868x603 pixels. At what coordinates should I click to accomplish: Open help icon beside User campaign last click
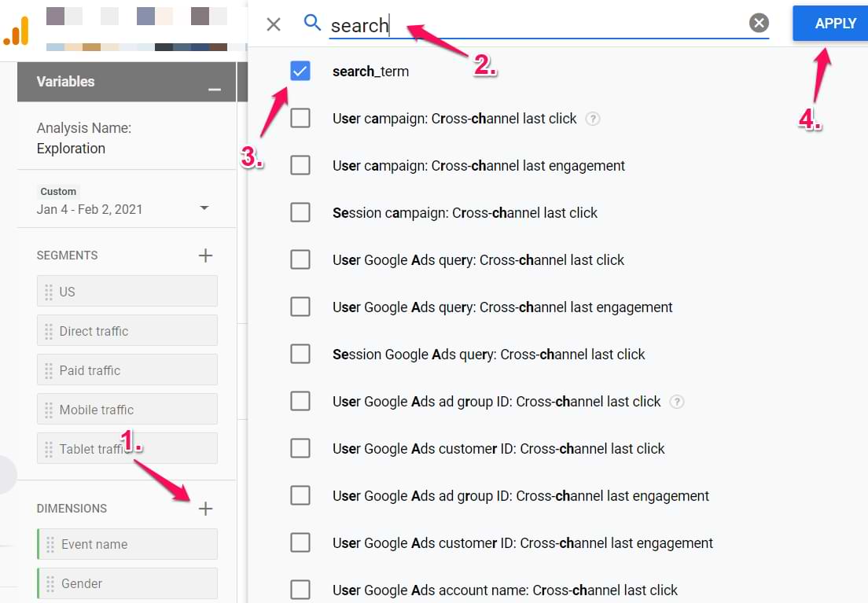click(592, 119)
